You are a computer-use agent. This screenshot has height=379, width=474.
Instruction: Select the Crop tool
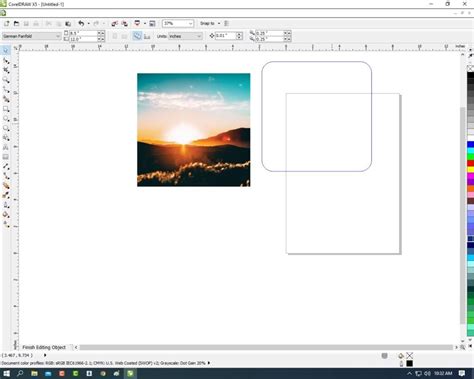[6, 70]
